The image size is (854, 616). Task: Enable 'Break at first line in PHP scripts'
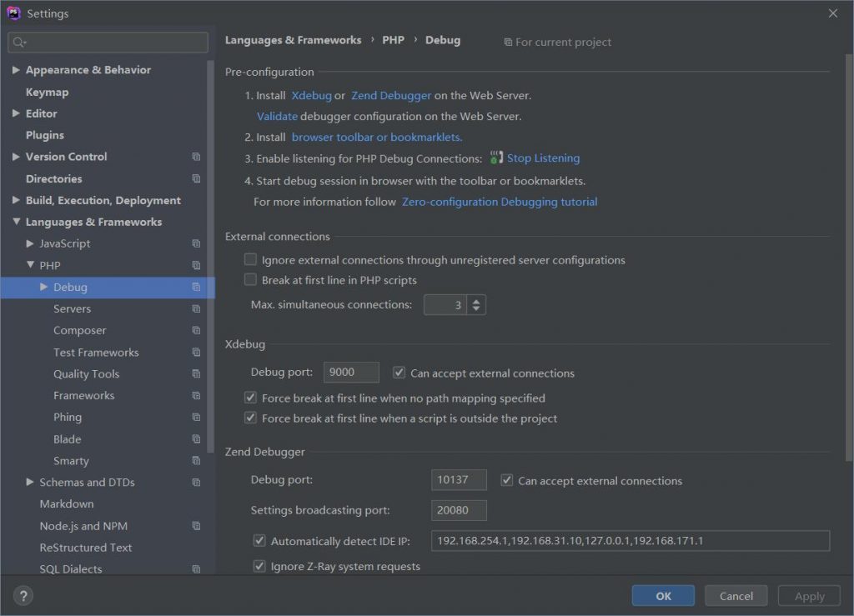click(x=250, y=280)
